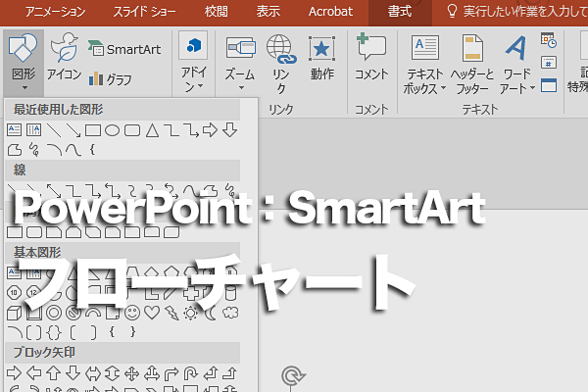Image resolution: width=588 pixels, height=392 pixels.
Task: Choose left-right arrow block arrow
Action: click(x=93, y=373)
